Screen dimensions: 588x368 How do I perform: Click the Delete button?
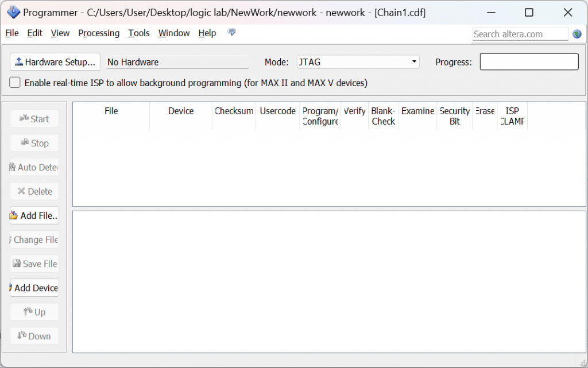(34, 191)
